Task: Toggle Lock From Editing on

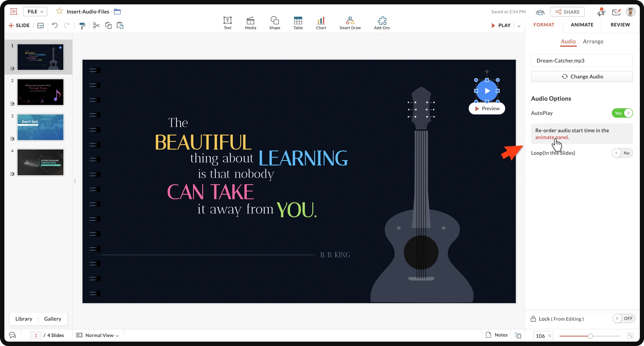Action: [623, 318]
